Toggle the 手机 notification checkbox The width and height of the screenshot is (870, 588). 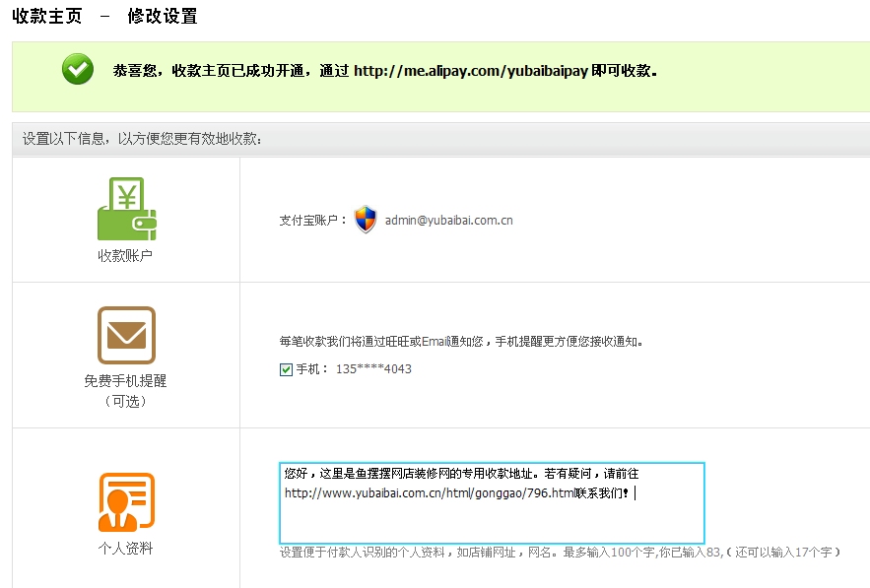286,369
